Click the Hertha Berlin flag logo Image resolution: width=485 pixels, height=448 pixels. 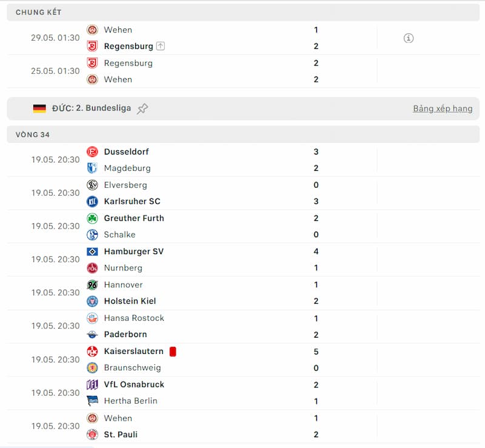(92, 401)
